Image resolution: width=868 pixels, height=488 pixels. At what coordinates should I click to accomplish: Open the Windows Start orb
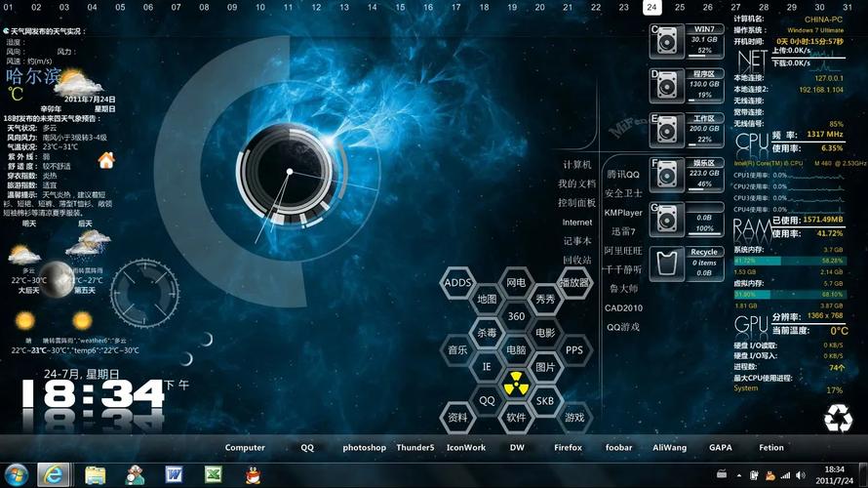(x=17, y=475)
